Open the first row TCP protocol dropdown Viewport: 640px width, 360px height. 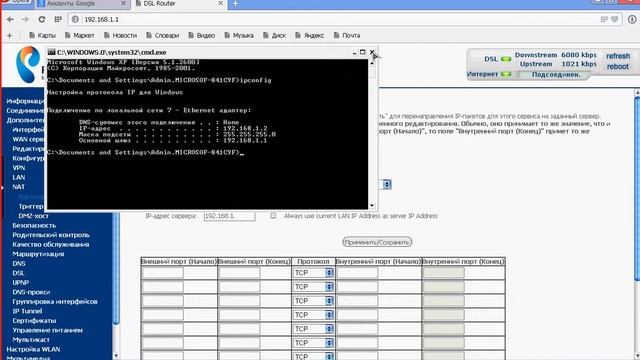coord(313,273)
